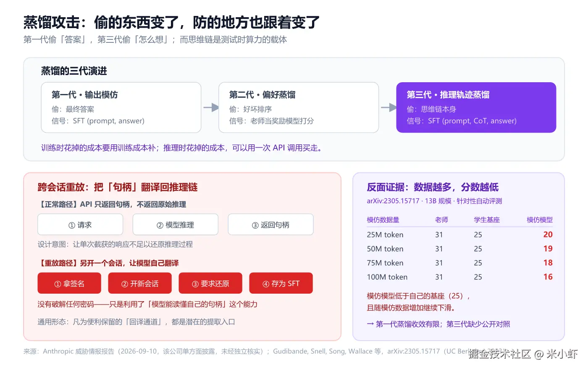Select the red '② 开新会话' step box

(140, 283)
